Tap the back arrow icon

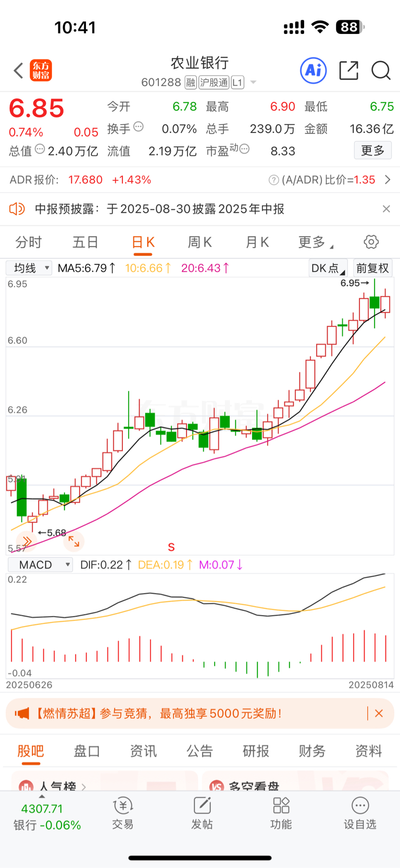(19, 70)
